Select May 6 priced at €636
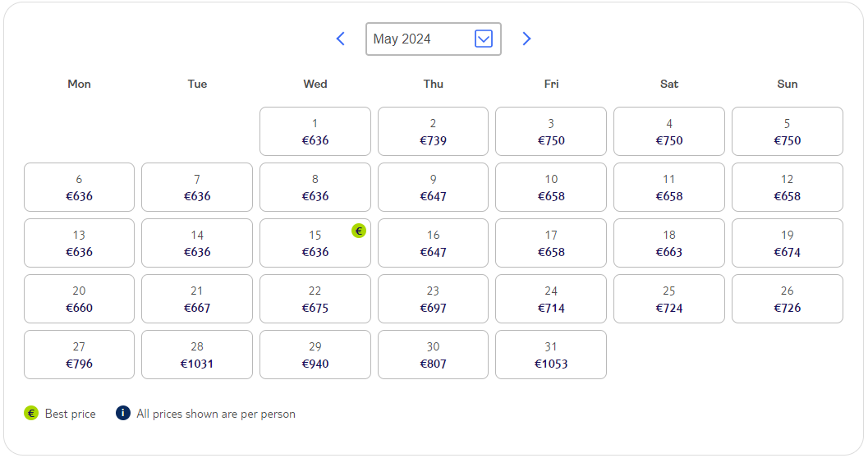The height and width of the screenshot is (458, 868). pyautogui.click(x=79, y=187)
